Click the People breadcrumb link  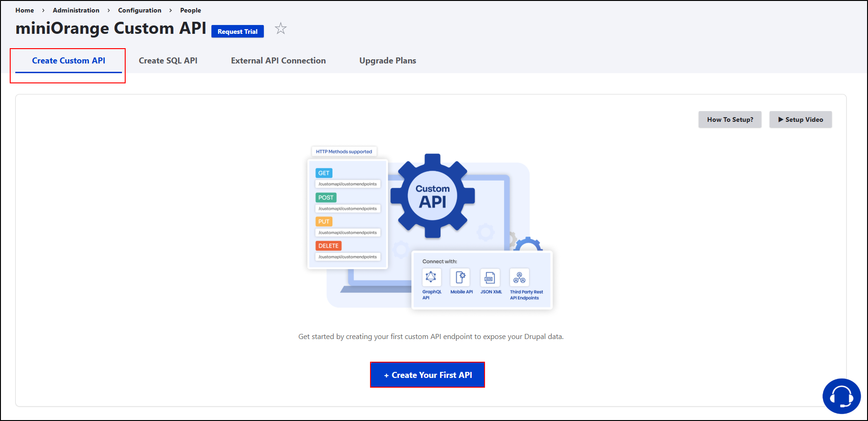point(191,10)
